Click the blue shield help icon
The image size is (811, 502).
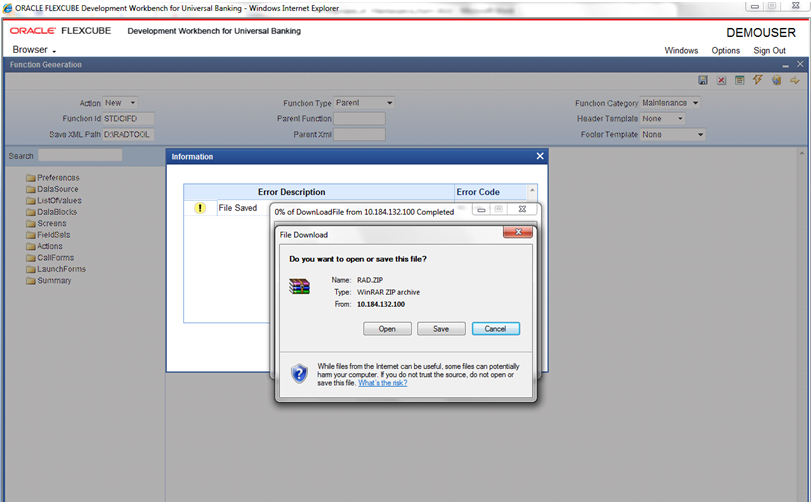click(x=299, y=373)
